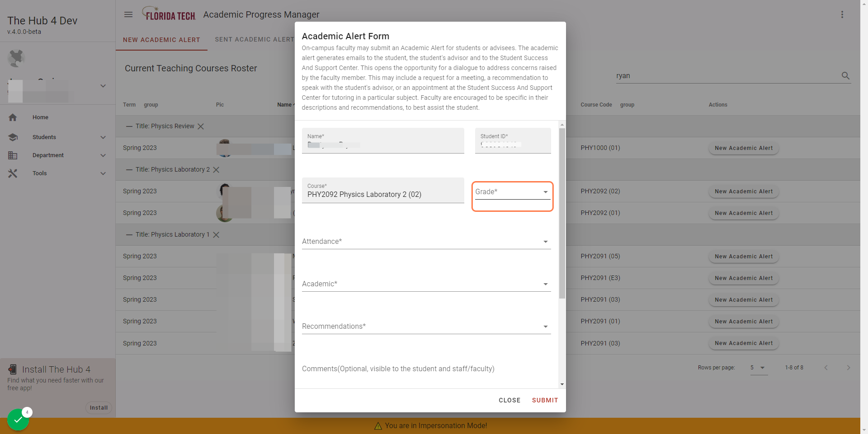Expand the Tools sidebar menu
The width and height of the screenshot is (868, 434).
(x=103, y=173)
